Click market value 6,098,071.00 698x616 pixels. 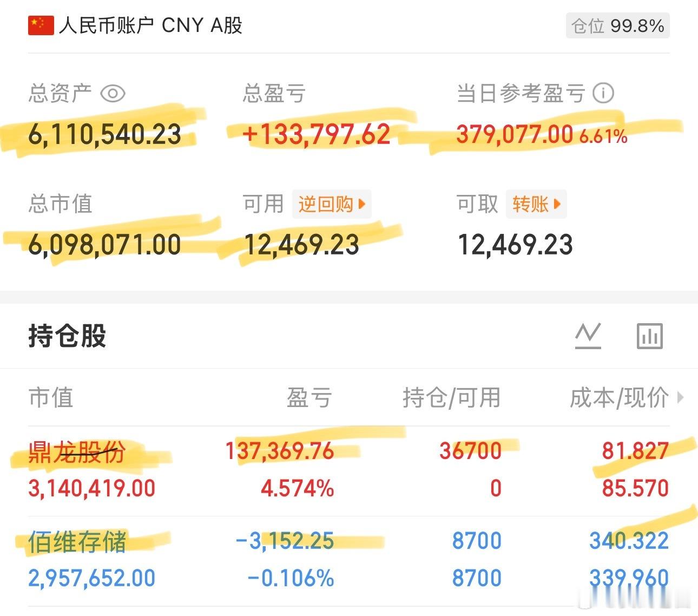(x=104, y=245)
